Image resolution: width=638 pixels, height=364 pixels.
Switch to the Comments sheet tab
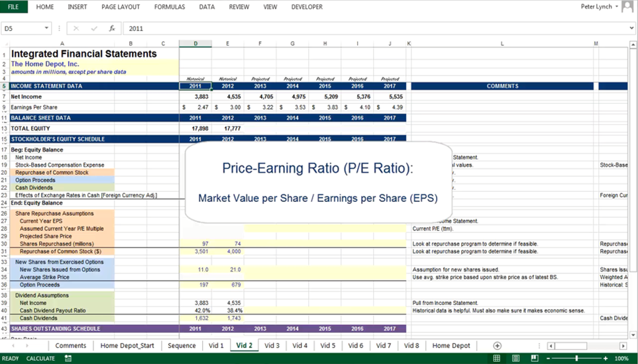point(71,345)
